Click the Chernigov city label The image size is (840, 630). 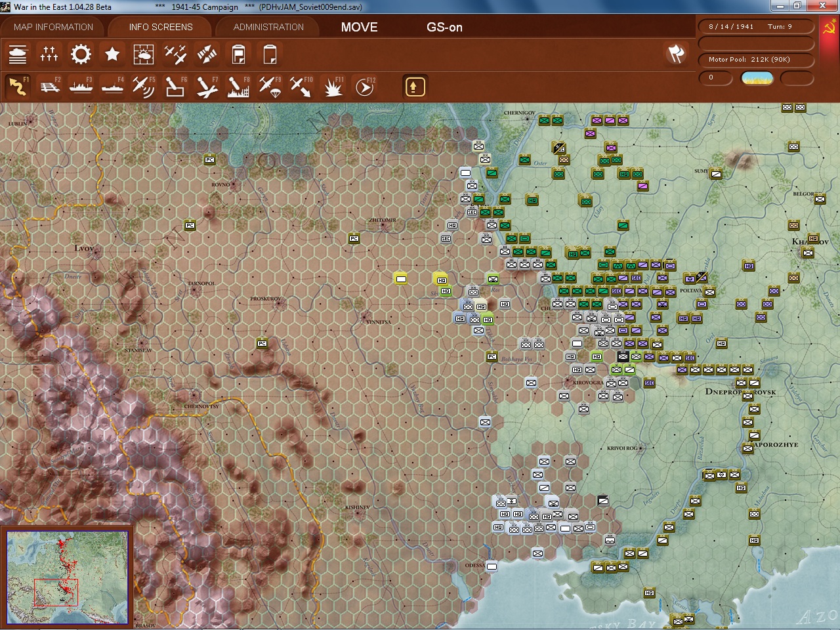[x=519, y=113]
